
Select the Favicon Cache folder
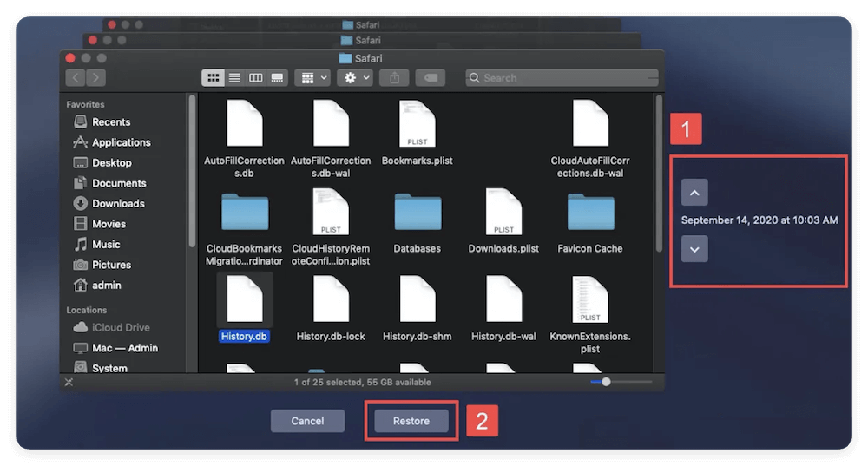(590, 220)
